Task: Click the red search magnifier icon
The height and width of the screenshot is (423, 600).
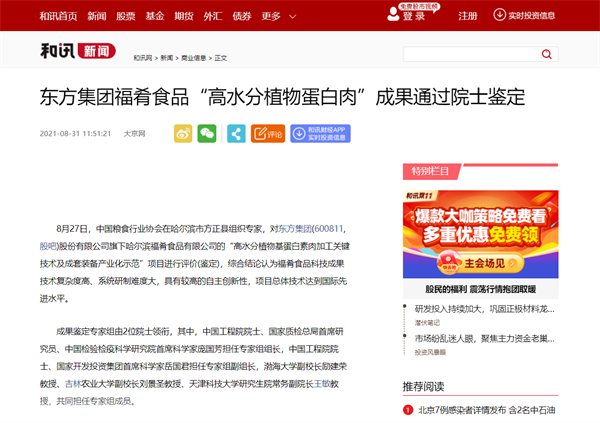Action: coord(547,54)
